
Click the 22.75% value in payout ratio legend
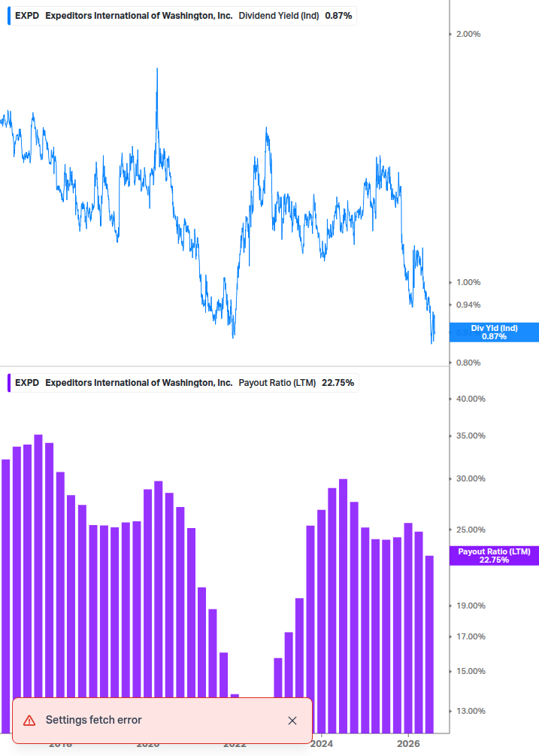[x=338, y=382]
